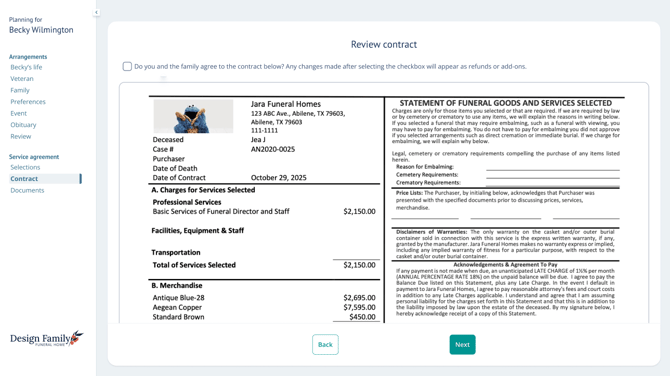Open Selections under Service agreement
The height and width of the screenshot is (376, 670).
click(x=25, y=167)
